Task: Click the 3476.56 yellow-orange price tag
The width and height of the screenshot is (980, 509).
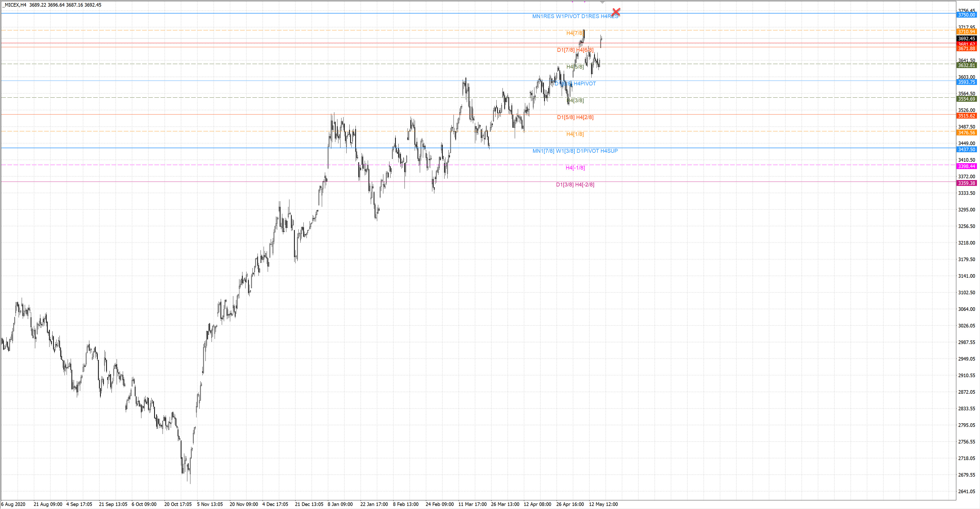Action: (966, 133)
